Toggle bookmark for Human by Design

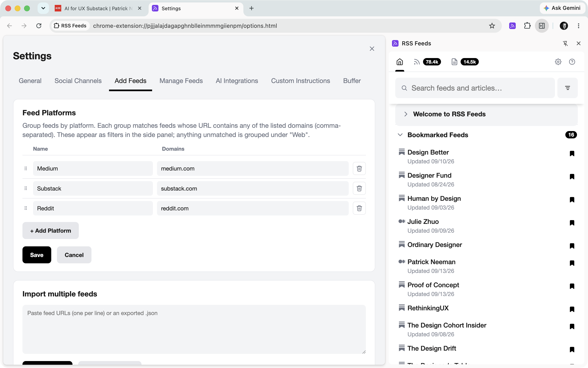tap(572, 200)
